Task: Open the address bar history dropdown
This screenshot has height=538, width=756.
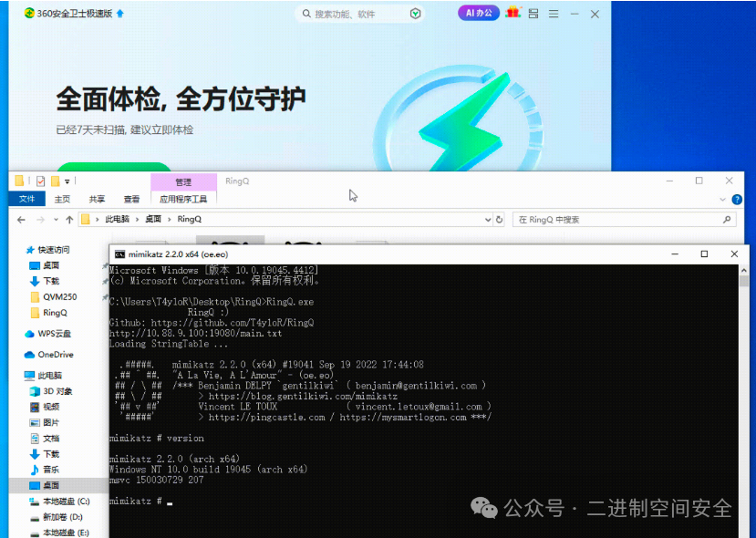Action: click(488, 220)
